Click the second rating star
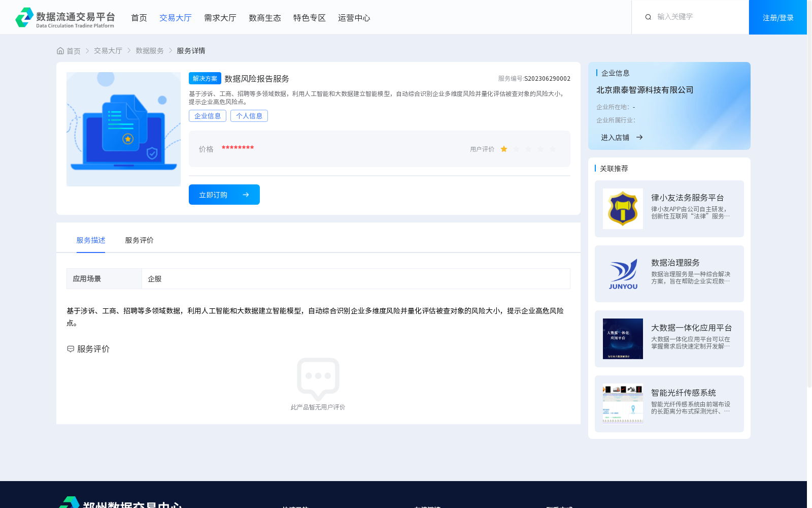 516,149
